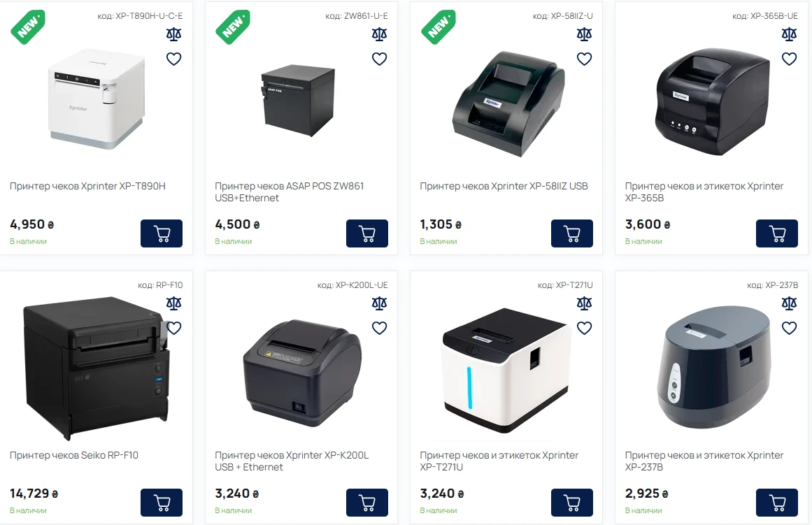Open Принтер чеков Xprinter XP-T890H link
Viewport: 812px width, 525px height.
(x=87, y=187)
